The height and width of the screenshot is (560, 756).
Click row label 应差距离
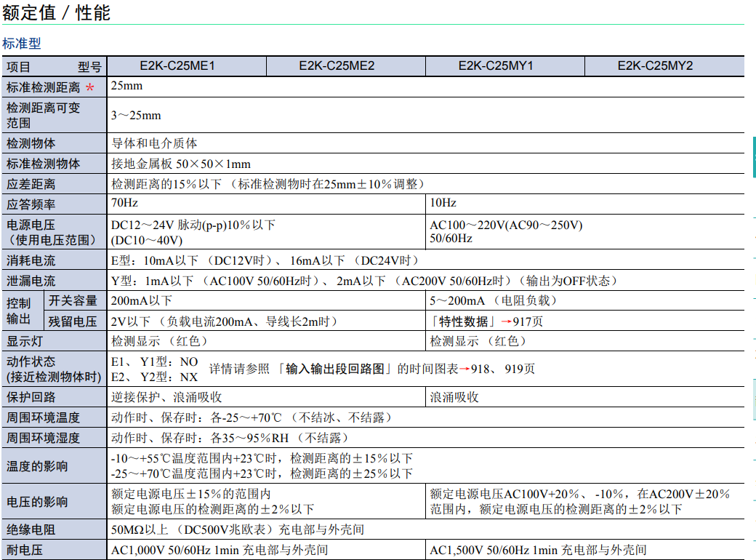click(31, 184)
